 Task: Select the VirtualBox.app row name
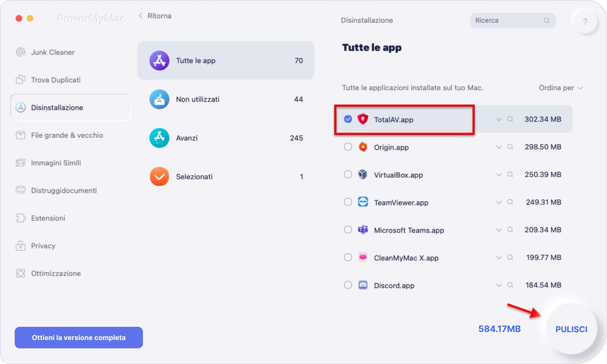click(398, 175)
